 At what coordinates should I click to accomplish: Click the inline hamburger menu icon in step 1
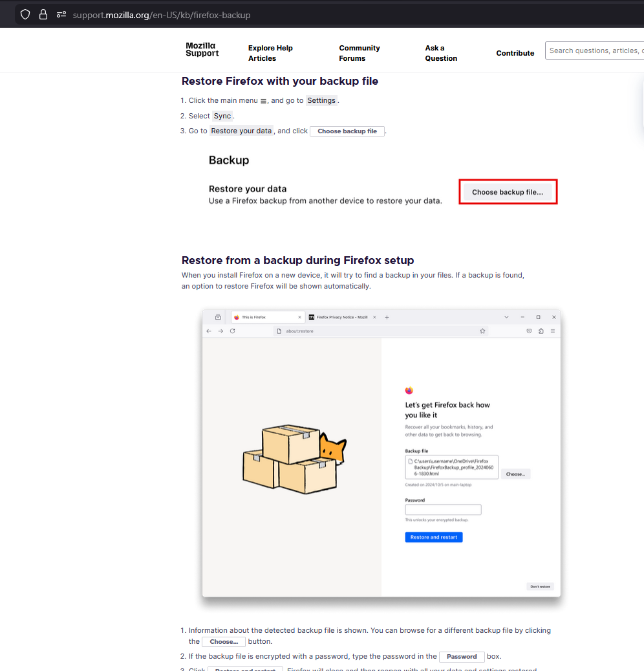click(263, 101)
